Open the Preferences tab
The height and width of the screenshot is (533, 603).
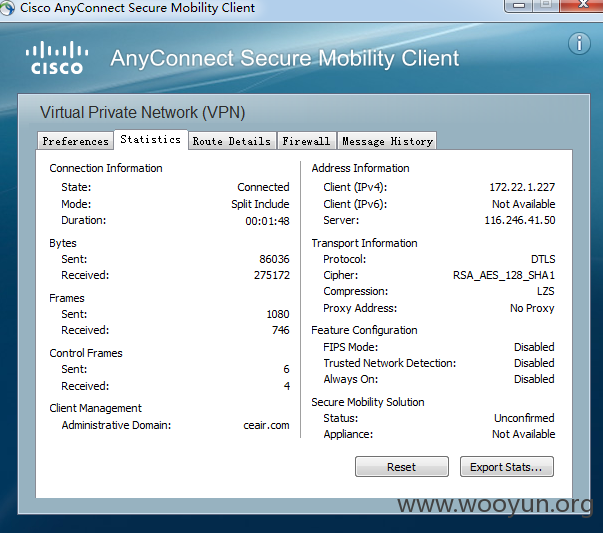pyautogui.click(x=75, y=141)
